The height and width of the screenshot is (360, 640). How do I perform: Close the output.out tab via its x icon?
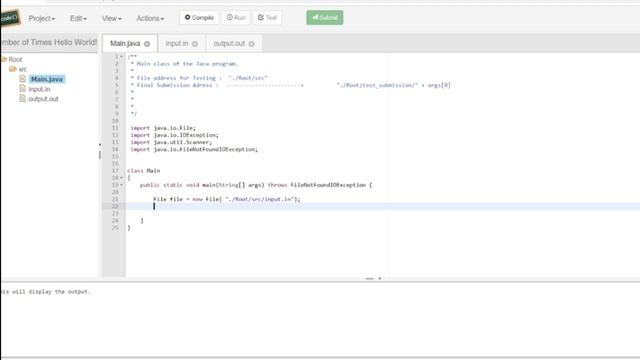(251, 44)
